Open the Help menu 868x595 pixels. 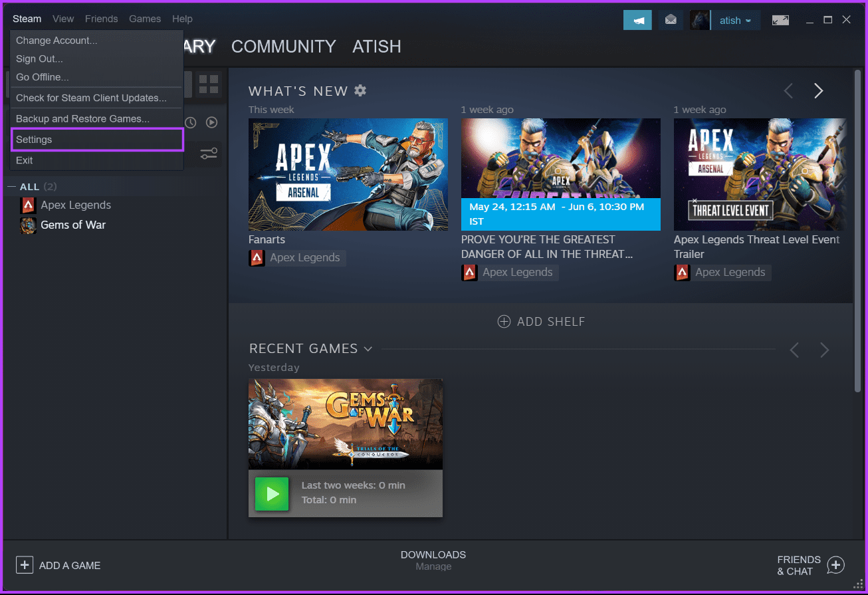pyautogui.click(x=182, y=19)
